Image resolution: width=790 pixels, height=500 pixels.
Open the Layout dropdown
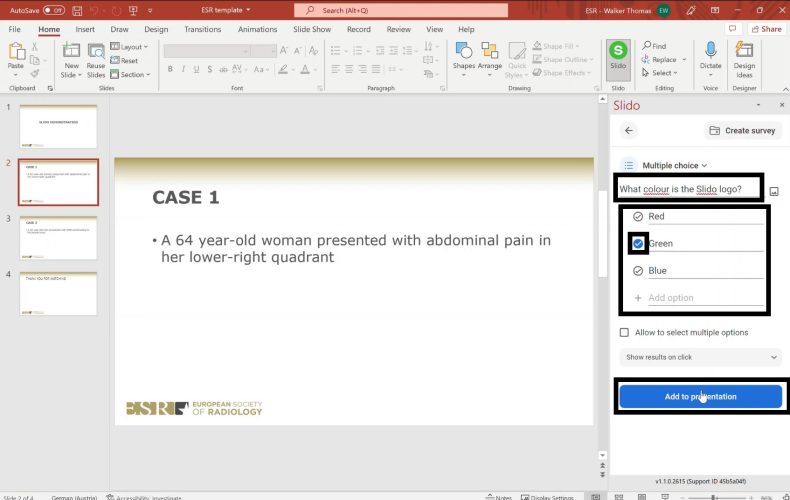129,46
